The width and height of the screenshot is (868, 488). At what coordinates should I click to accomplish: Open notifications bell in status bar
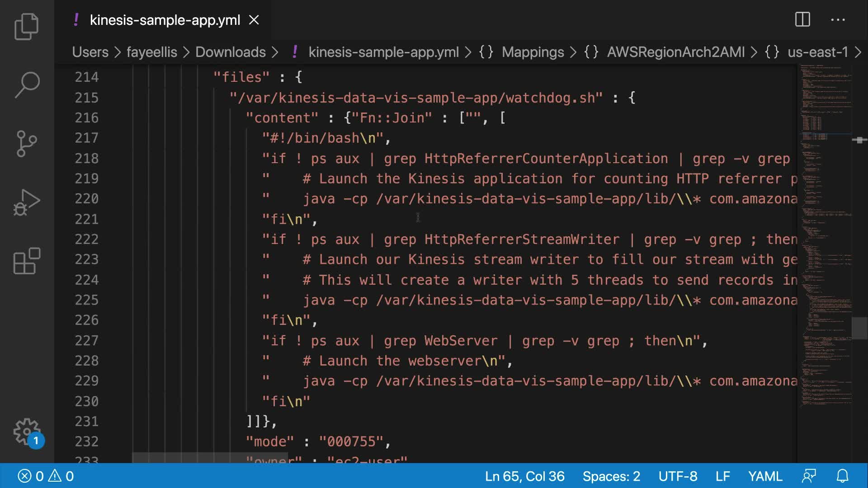[x=842, y=476]
